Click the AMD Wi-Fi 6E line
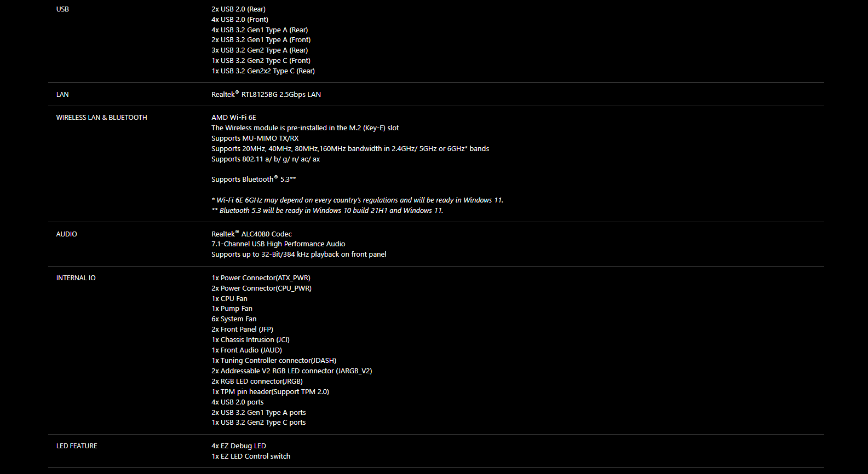This screenshot has height=474, width=868. pyautogui.click(x=234, y=118)
